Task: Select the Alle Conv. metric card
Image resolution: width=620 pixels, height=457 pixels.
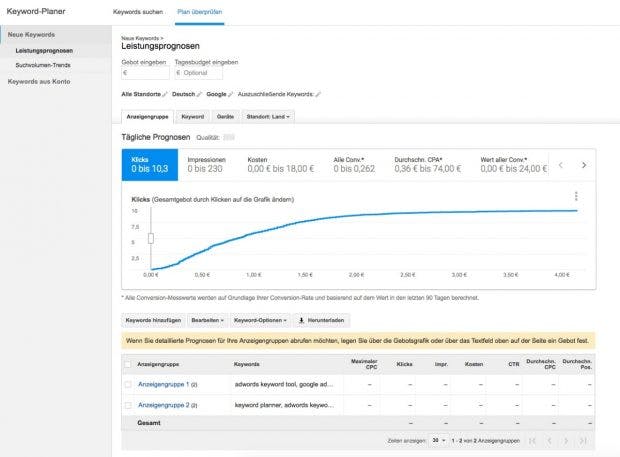Action: tap(354, 165)
